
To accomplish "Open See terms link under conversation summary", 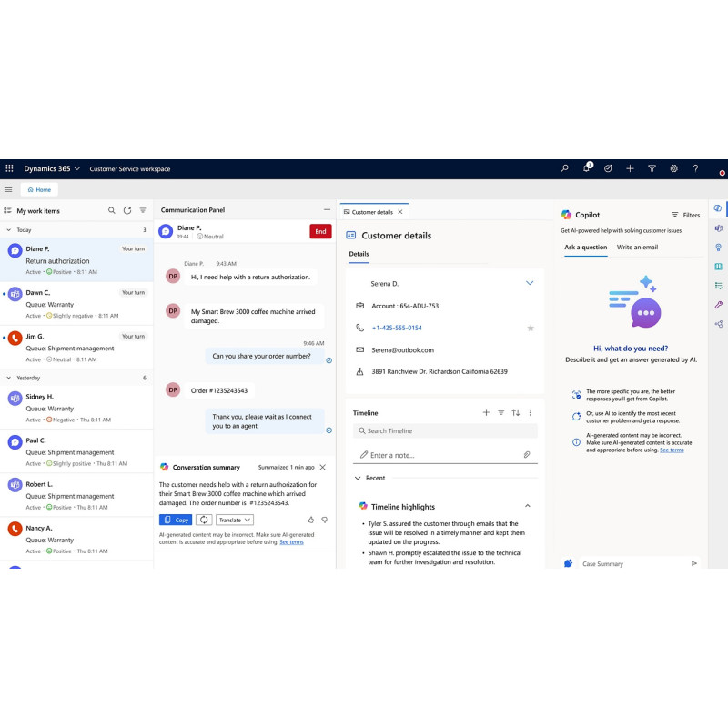I will [x=291, y=541].
